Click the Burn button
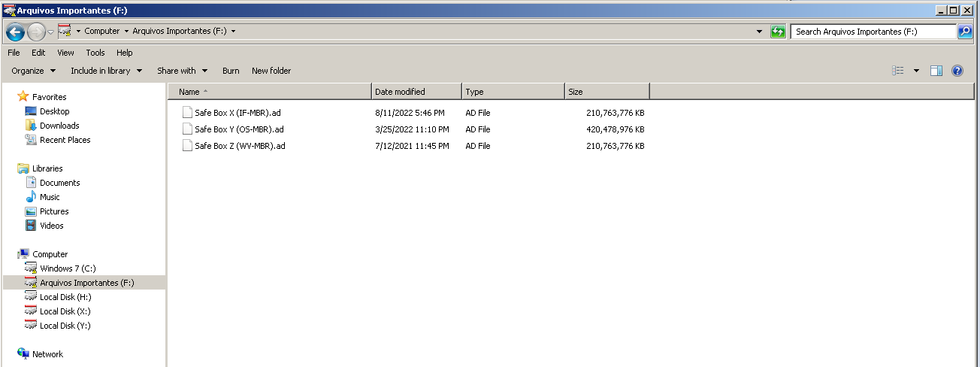Screen dimensions: 980x367 [x=231, y=71]
